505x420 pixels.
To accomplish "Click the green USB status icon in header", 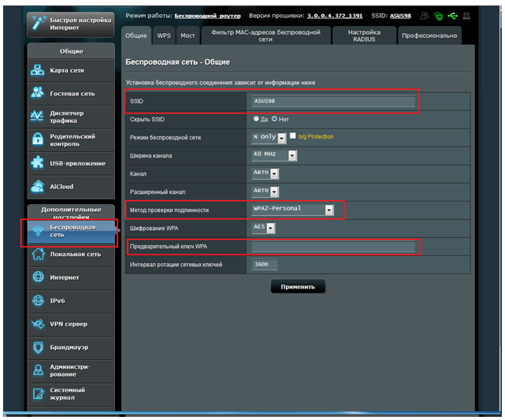I will tap(452, 16).
